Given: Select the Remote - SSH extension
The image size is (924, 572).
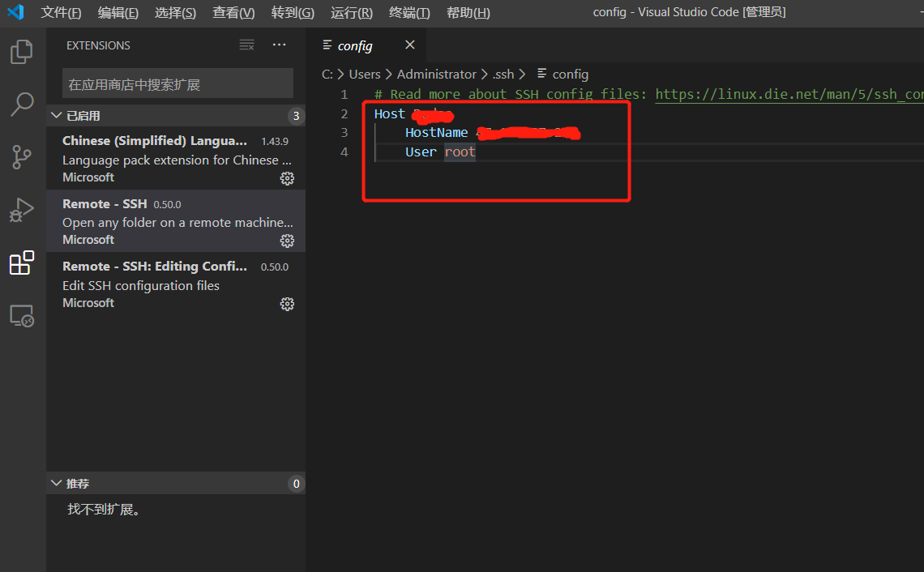Looking at the screenshot, I should pos(176,221).
